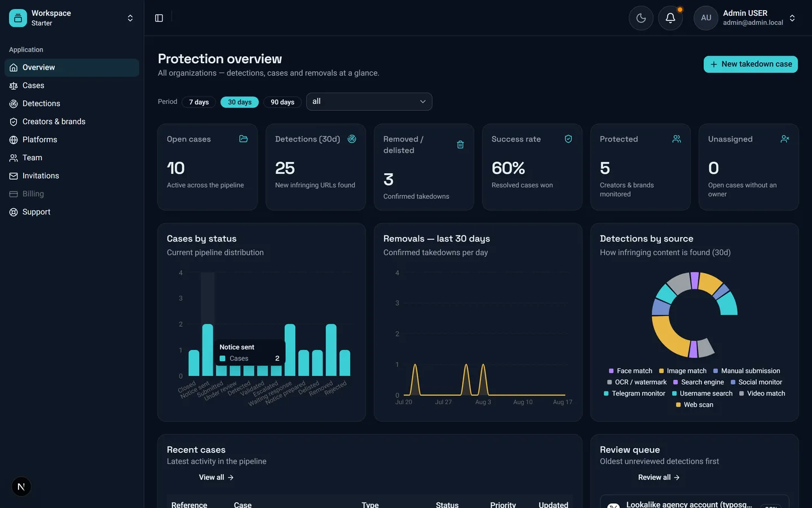Screen dimensions: 812x508
Task: Click the Billing sidebar entry
Action: point(72,194)
